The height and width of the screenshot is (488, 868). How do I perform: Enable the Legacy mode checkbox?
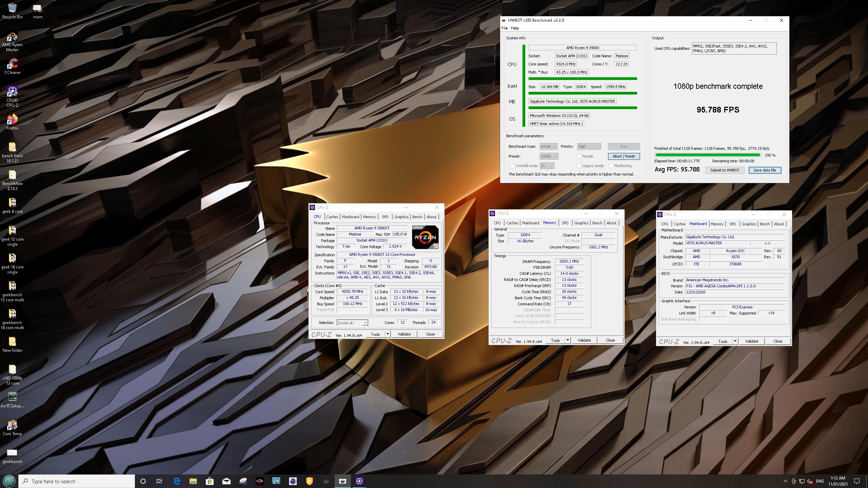[x=579, y=166]
